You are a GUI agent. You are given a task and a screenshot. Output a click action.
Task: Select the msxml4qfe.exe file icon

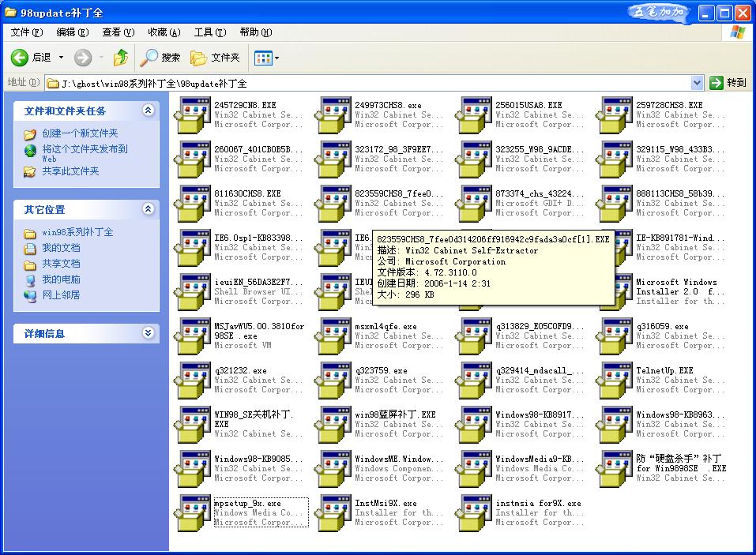[x=333, y=336]
